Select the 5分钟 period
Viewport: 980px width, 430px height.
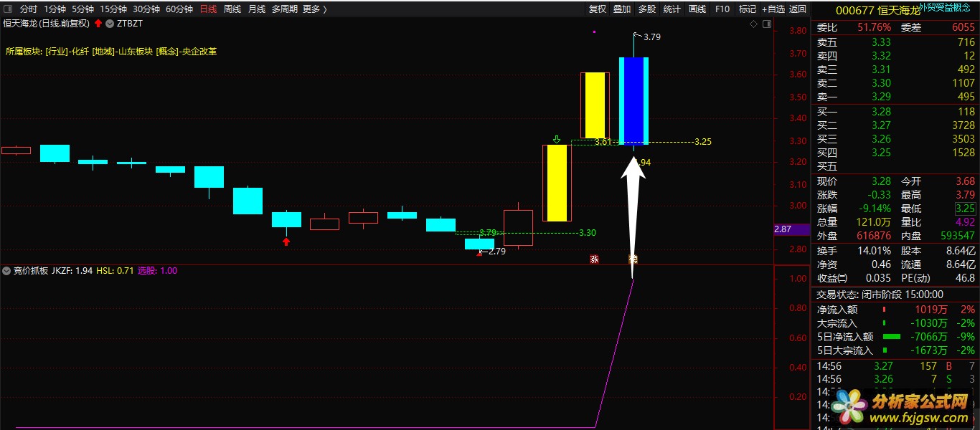click(83, 9)
